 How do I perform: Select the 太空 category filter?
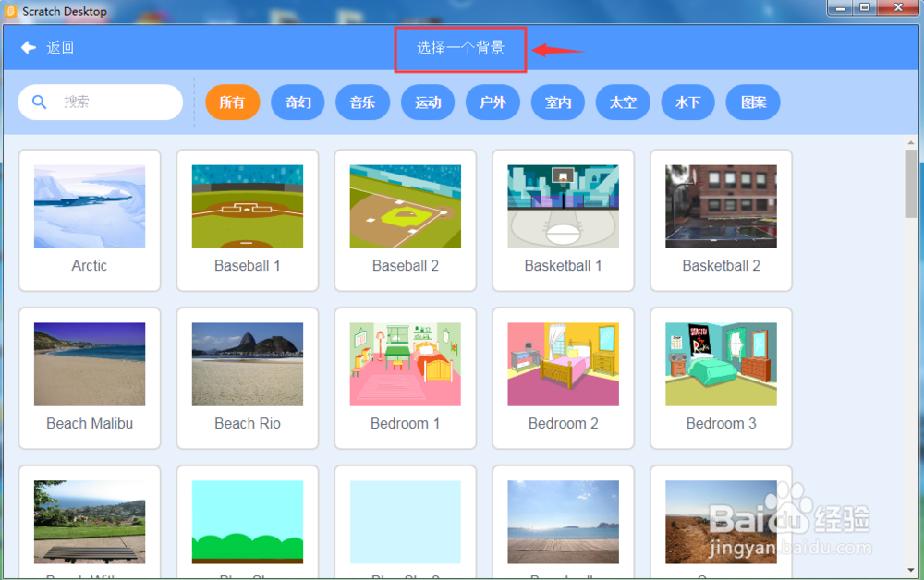pos(623,103)
